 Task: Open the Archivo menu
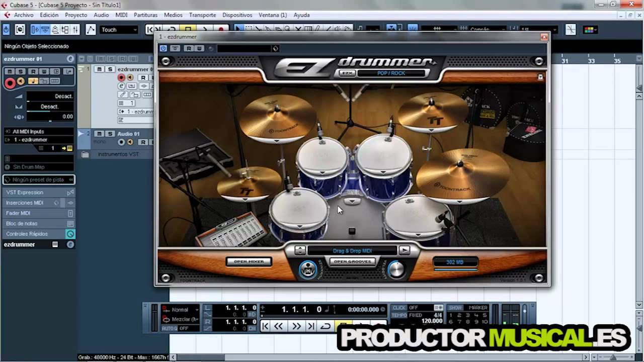click(24, 15)
